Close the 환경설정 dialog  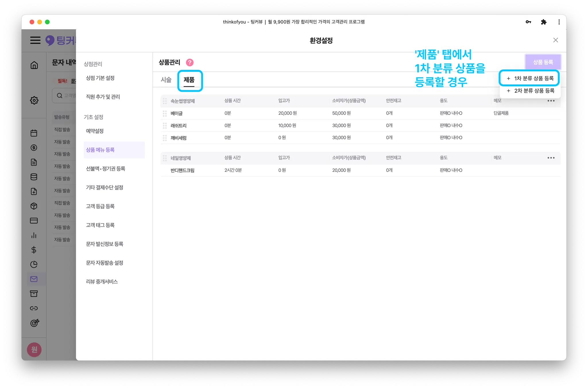[556, 40]
